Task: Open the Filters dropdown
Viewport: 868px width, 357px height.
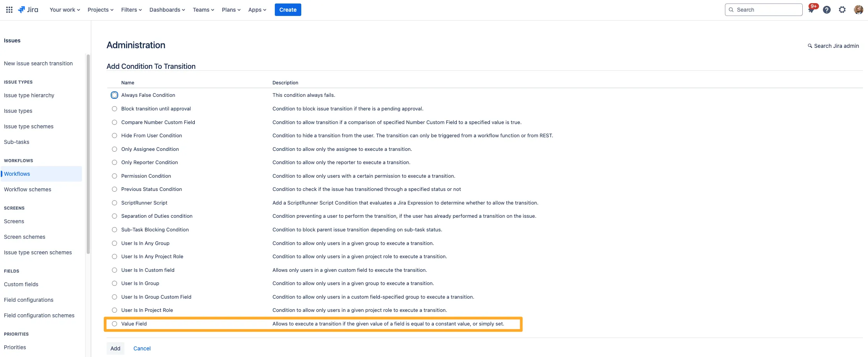Action: 131,10
